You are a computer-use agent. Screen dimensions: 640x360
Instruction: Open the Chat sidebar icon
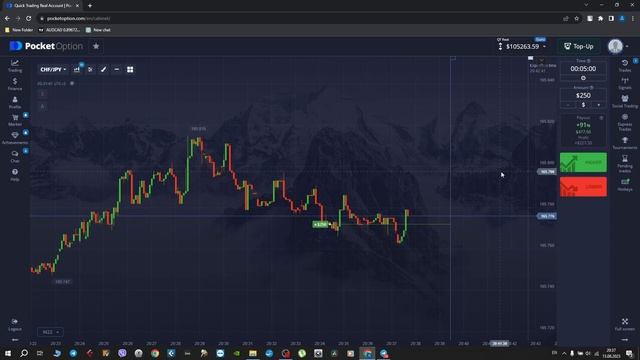tap(15, 156)
